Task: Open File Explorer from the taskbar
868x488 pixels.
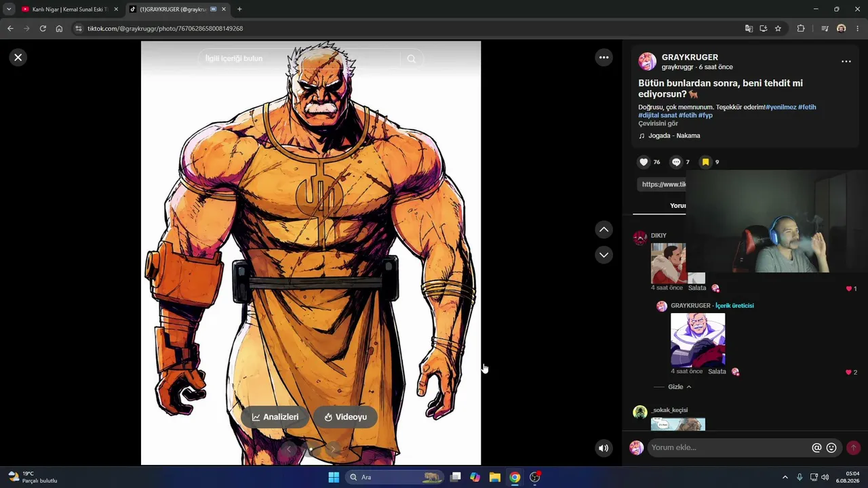Action: tap(495, 477)
